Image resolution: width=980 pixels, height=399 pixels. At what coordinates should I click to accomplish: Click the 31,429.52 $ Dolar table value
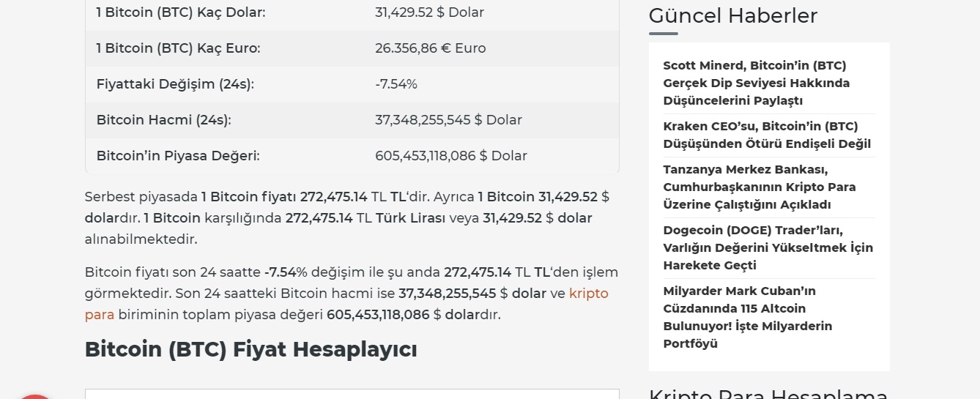click(429, 12)
